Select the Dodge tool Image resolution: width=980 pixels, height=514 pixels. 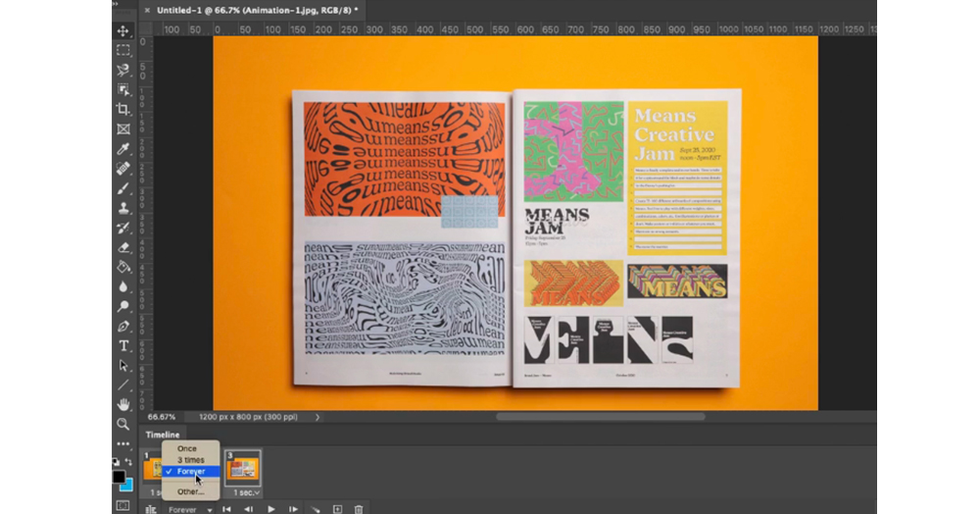click(123, 306)
